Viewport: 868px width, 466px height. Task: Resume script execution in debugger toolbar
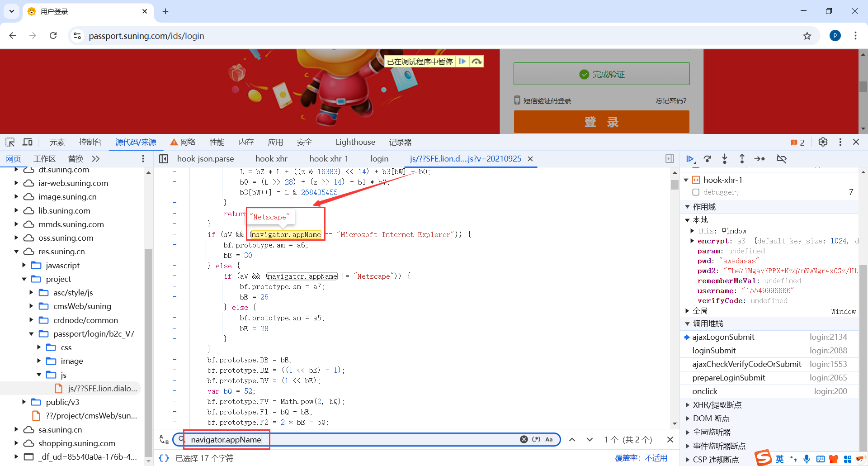pyautogui.click(x=690, y=159)
